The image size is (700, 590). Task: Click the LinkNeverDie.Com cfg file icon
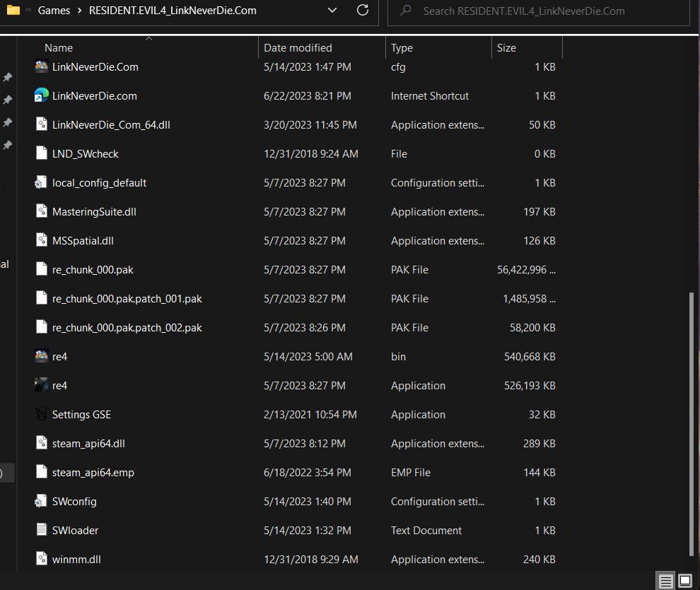(x=41, y=67)
